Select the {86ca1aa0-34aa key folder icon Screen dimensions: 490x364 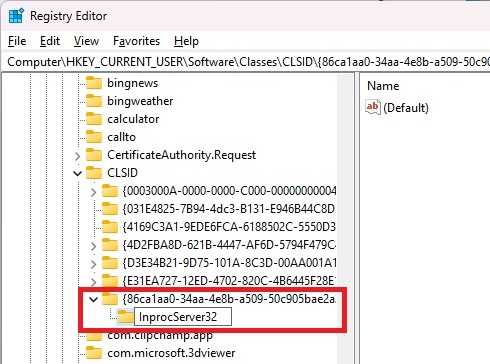point(110,299)
